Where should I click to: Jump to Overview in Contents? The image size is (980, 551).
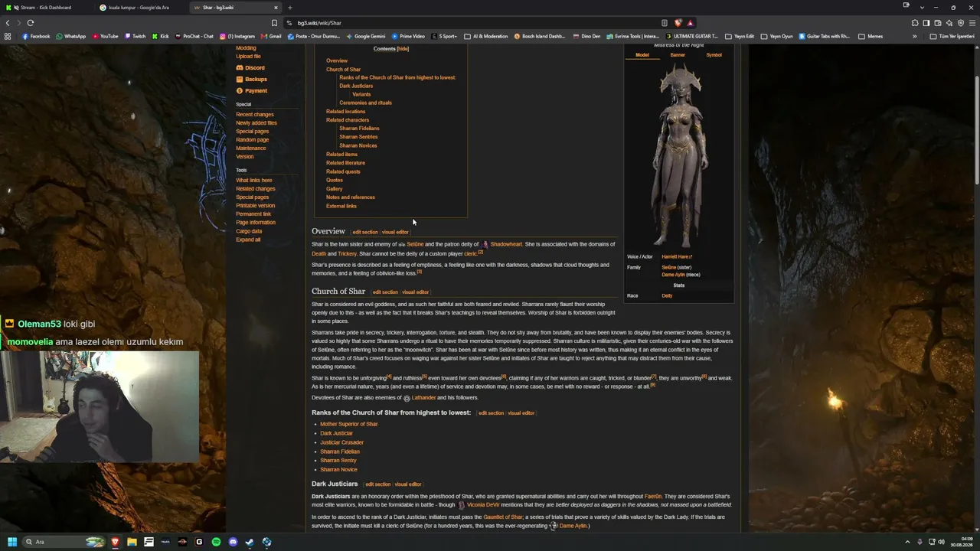click(x=337, y=60)
